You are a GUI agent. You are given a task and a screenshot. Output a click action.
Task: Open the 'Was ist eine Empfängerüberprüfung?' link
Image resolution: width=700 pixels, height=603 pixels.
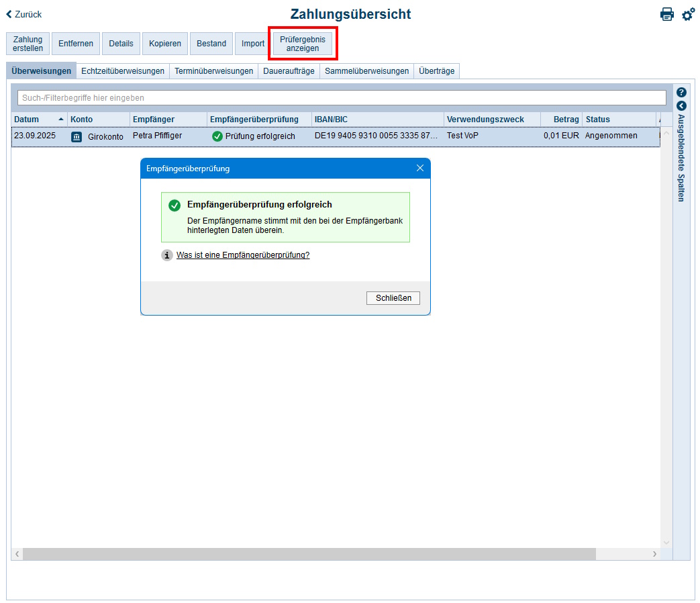tap(242, 255)
